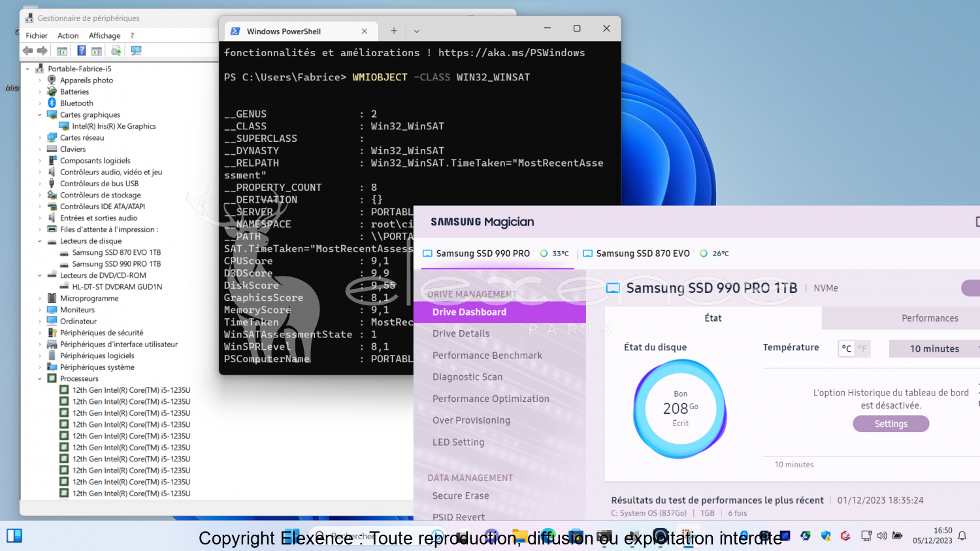Open the widgets icon at taskbar left edge
The image size is (980, 551).
(14, 536)
